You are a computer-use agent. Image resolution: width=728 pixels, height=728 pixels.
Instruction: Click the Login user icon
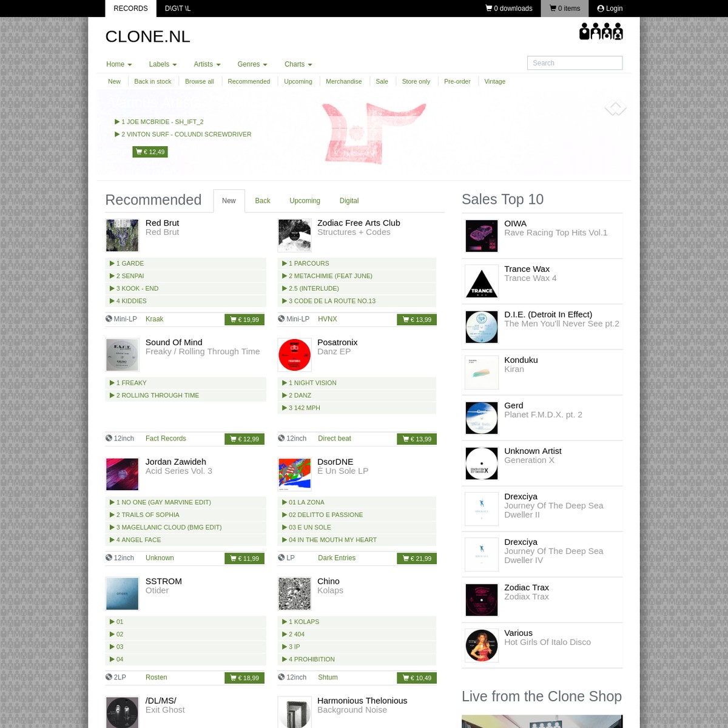coord(601,8)
